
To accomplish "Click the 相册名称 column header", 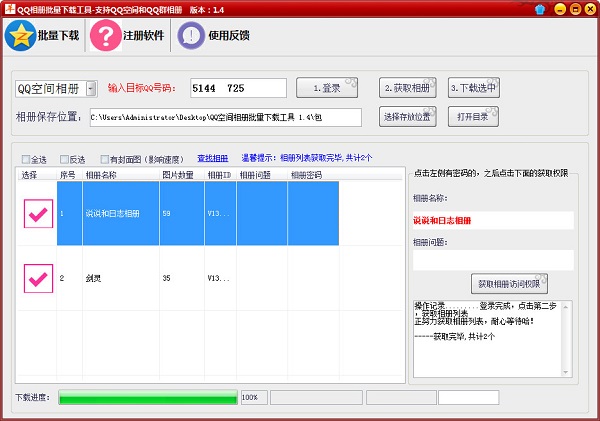I will point(121,175).
